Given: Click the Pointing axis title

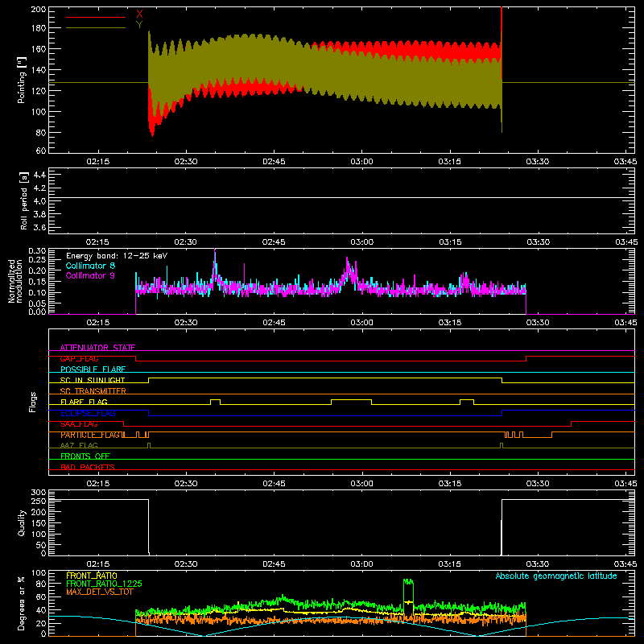Looking at the screenshot, I should click(x=22, y=80).
